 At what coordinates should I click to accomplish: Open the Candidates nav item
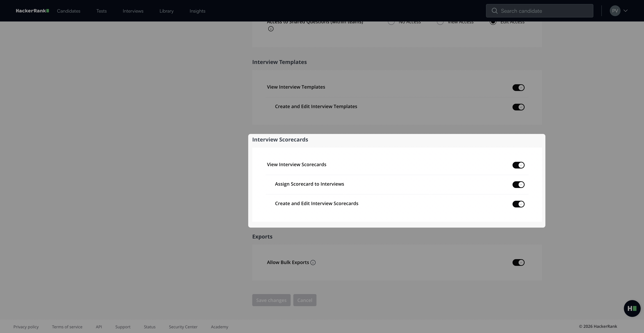point(68,11)
